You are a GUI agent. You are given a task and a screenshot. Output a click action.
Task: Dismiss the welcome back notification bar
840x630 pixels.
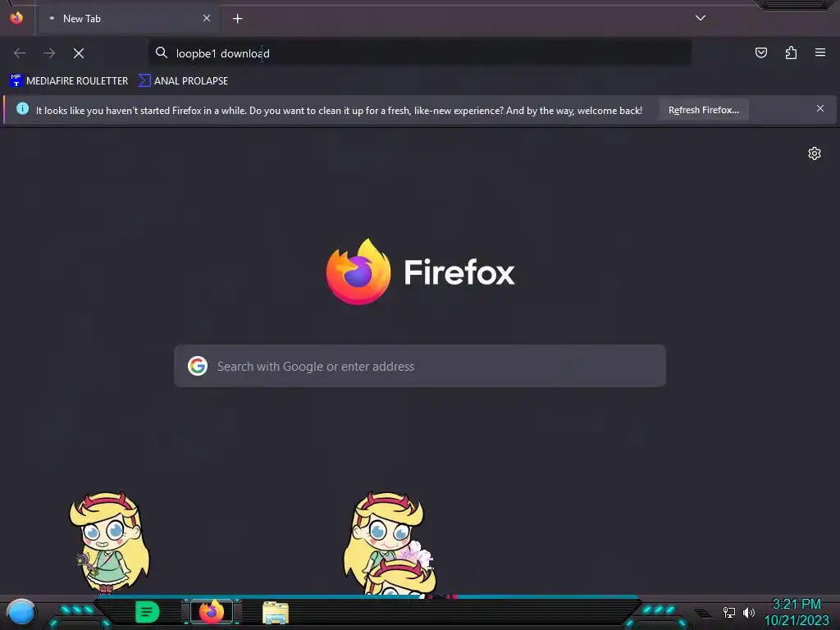click(820, 109)
